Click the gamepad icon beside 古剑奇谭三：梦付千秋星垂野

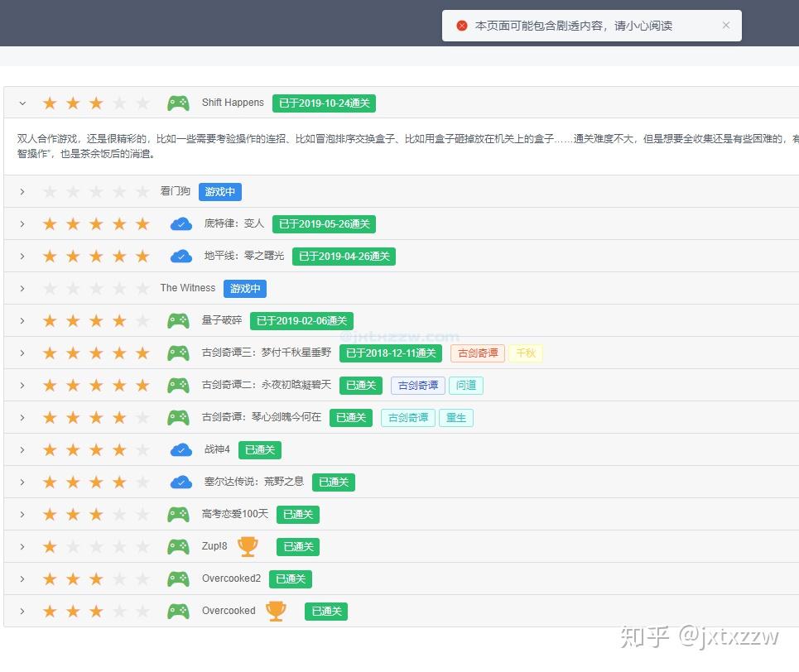coord(178,353)
